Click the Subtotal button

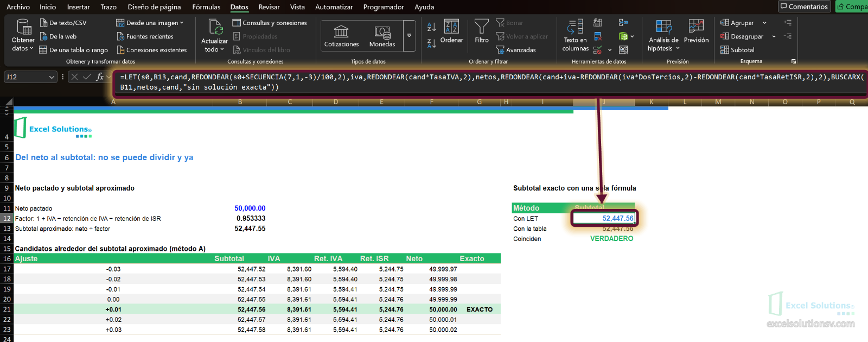[x=737, y=50]
